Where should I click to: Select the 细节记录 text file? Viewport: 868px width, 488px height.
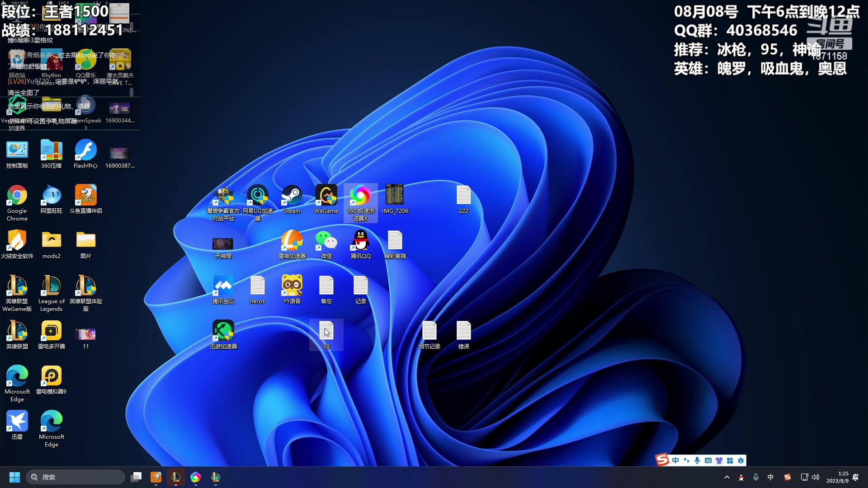429,335
